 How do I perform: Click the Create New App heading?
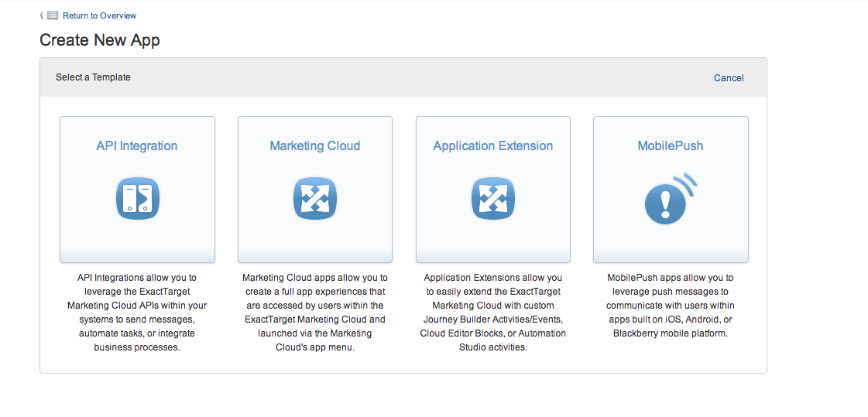tap(100, 40)
